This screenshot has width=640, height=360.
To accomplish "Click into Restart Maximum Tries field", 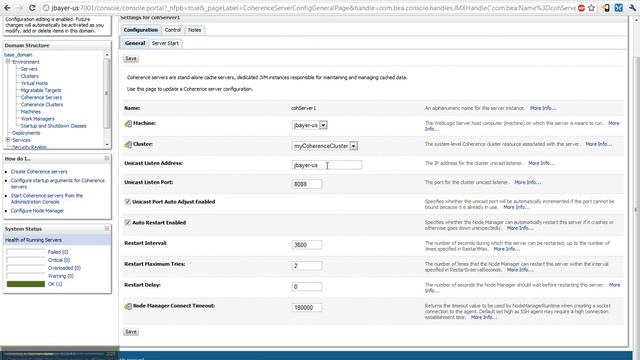I will (307, 266).
